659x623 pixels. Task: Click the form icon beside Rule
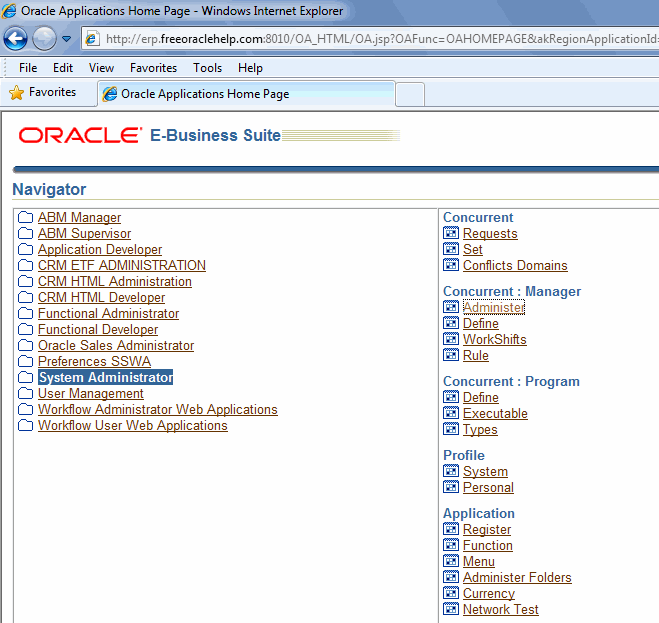(451, 355)
